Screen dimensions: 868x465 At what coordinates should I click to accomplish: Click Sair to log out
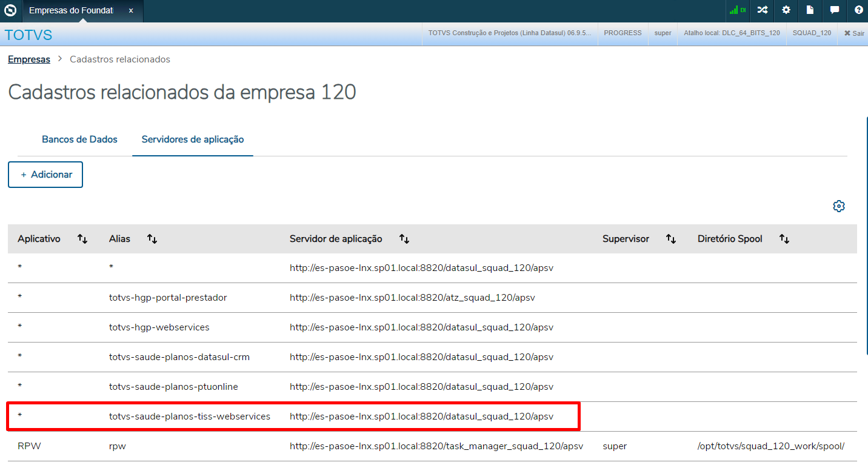[855, 33]
